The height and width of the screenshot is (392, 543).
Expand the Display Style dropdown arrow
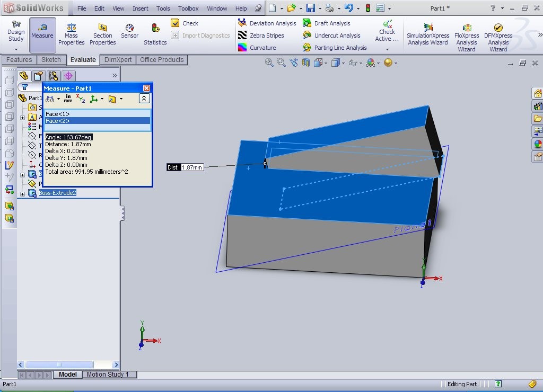343,63
